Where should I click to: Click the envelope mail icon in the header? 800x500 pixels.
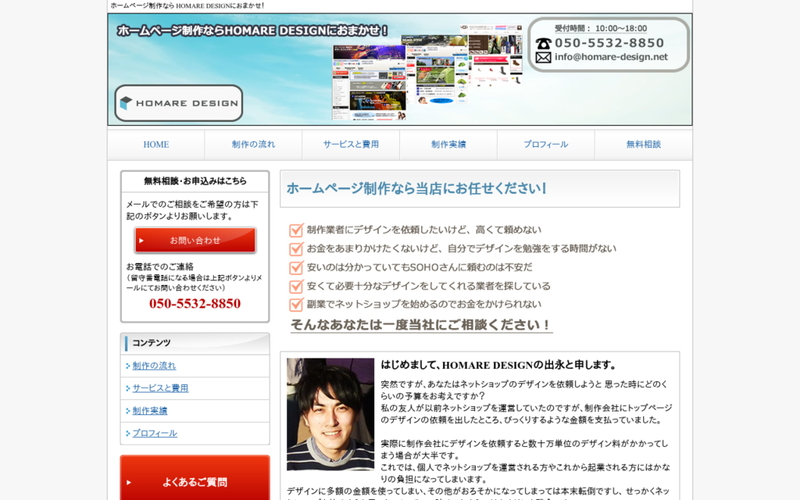pos(543,58)
